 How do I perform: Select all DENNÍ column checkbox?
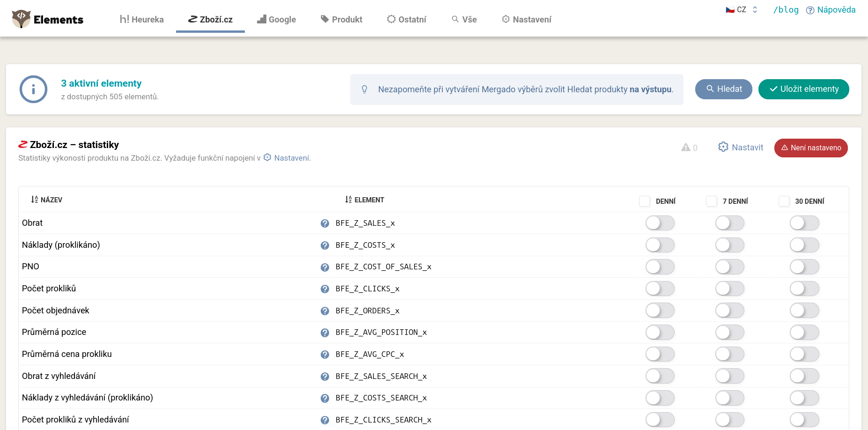coord(644,201)
